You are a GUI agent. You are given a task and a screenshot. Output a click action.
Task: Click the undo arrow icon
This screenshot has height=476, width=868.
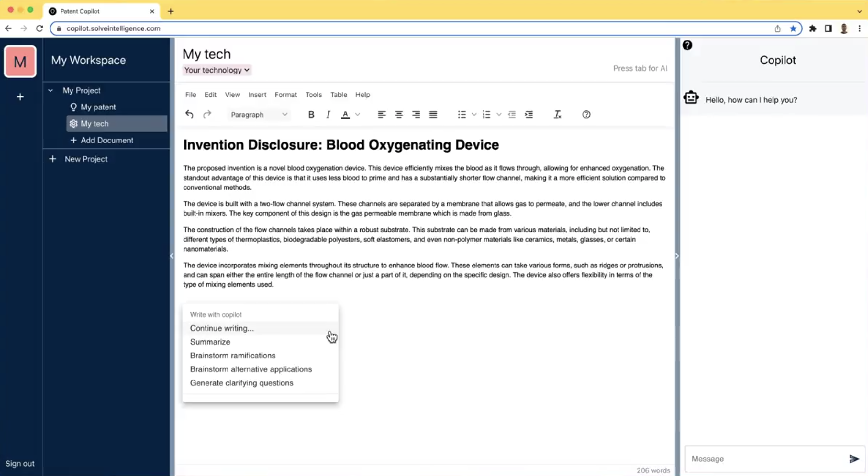[x=189, y=115]
